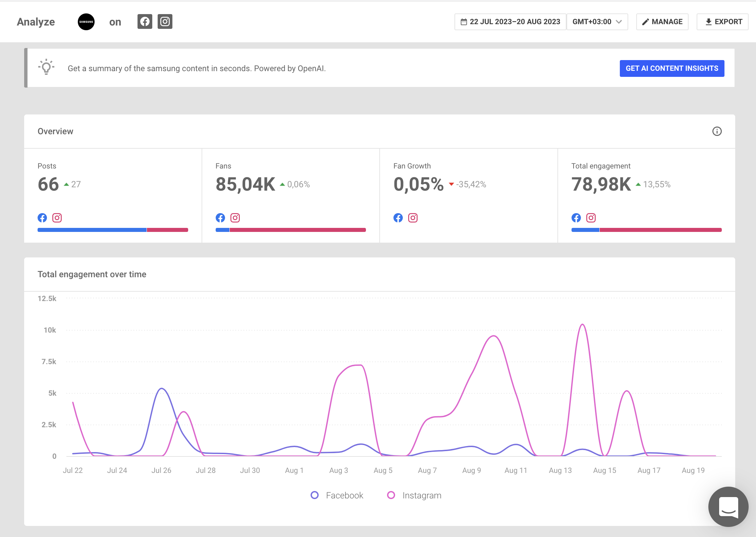This screenshot has width=756, height=537.
Task: Click the 12.5k y-axis label
Action: pyautogui.click(x=47, y=298)
